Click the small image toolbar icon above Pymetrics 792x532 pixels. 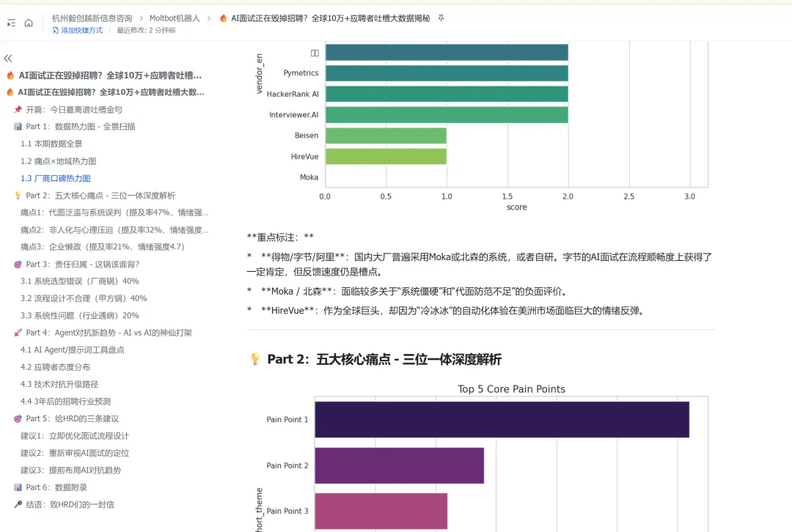[x=315, y=53]
